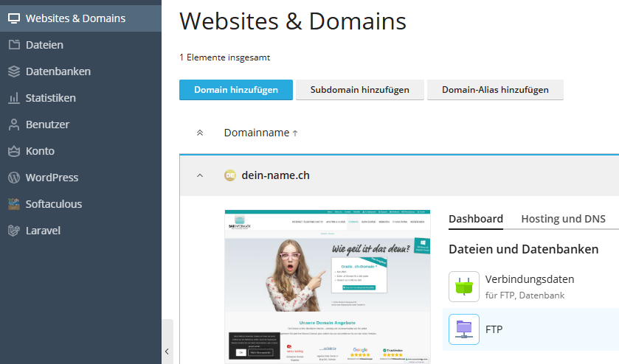This screenshot has width=619, height=364.
Task: Click the Websites & Domains monitor icon
Action: (13, 18)
